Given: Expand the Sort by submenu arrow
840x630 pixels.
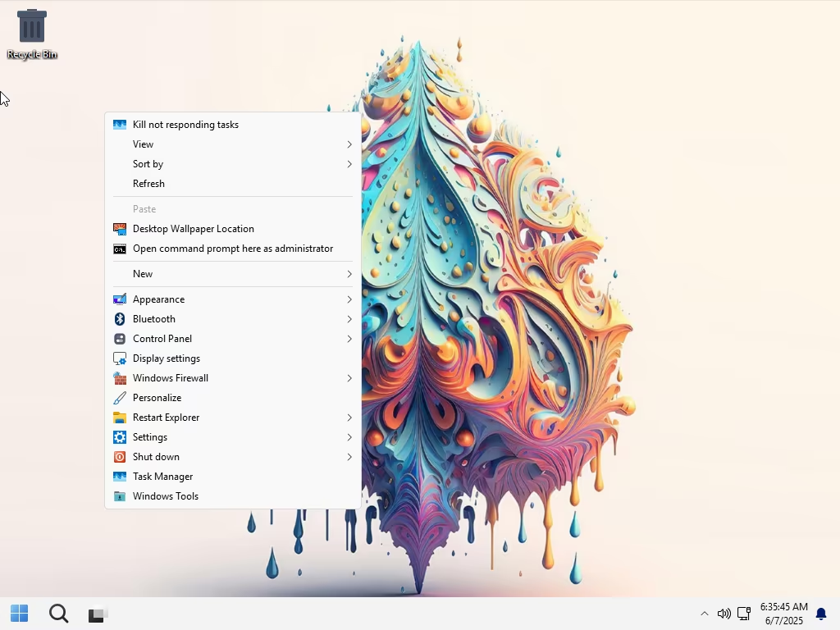Looking at the screenshot, I should tap(349, 164).
